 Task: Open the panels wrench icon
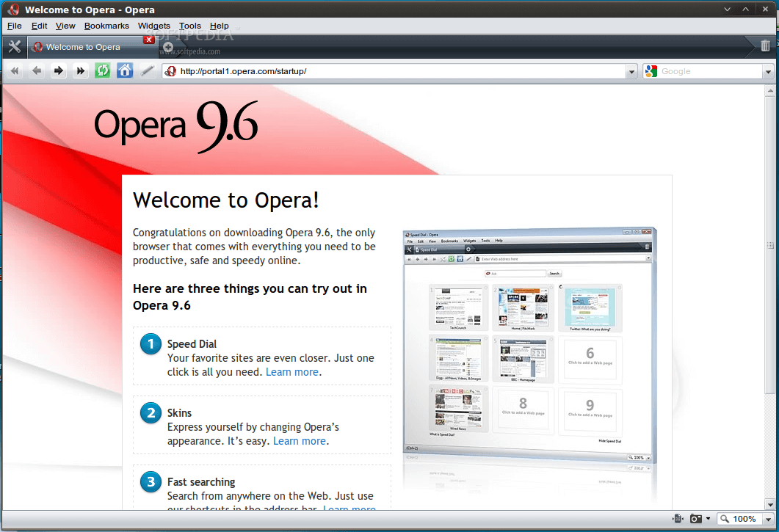pos(14,47)
